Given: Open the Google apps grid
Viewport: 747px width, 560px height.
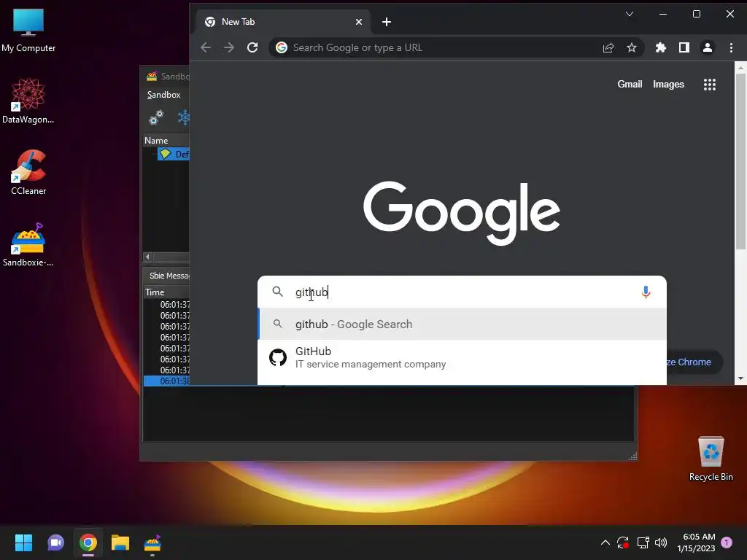Looking at the screenshot, I should [x=710, y=85].
